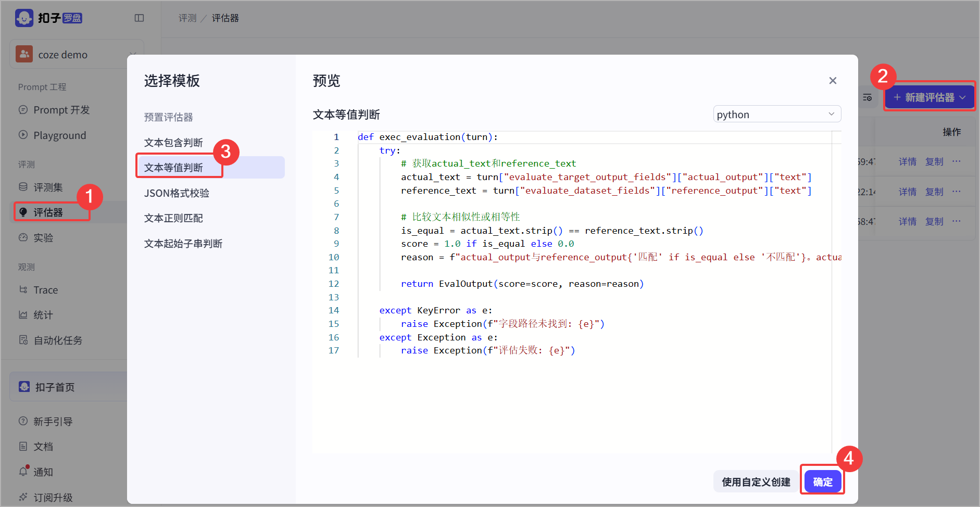Select the 文本等值判断 template
The width and height of the screenshot is (980, 507).
[210, 168]
